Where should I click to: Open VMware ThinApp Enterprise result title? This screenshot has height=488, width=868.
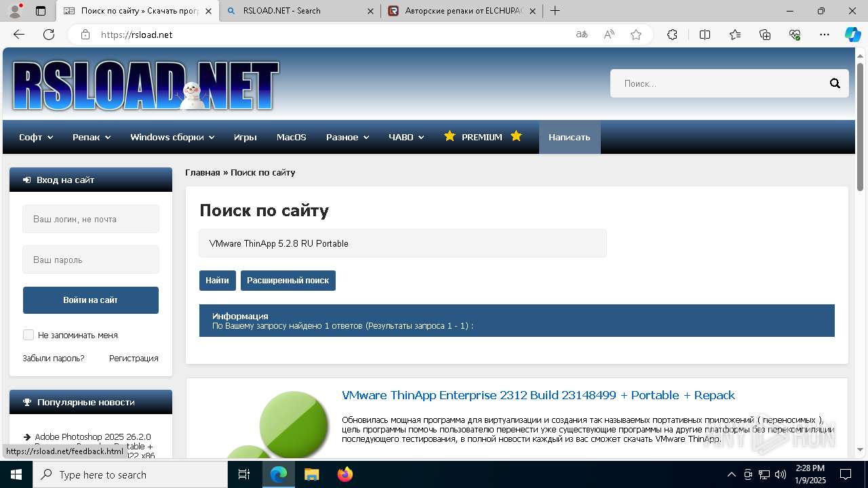pyautogui.click(x=538, y=395)
